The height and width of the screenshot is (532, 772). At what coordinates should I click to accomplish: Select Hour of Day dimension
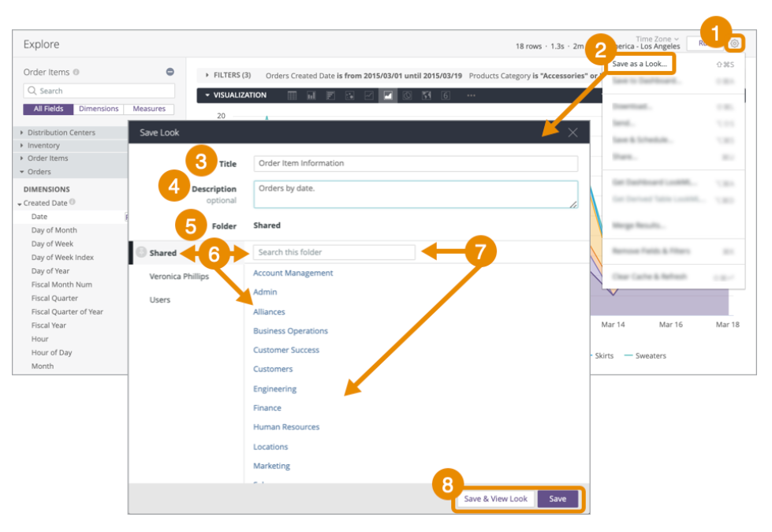point(52,352)
